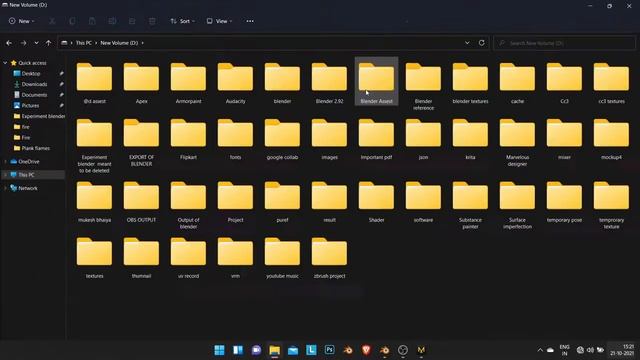Screen dimensions: 640x360
Task: Click ENG IN language indicator
Action: coord(564,350)
